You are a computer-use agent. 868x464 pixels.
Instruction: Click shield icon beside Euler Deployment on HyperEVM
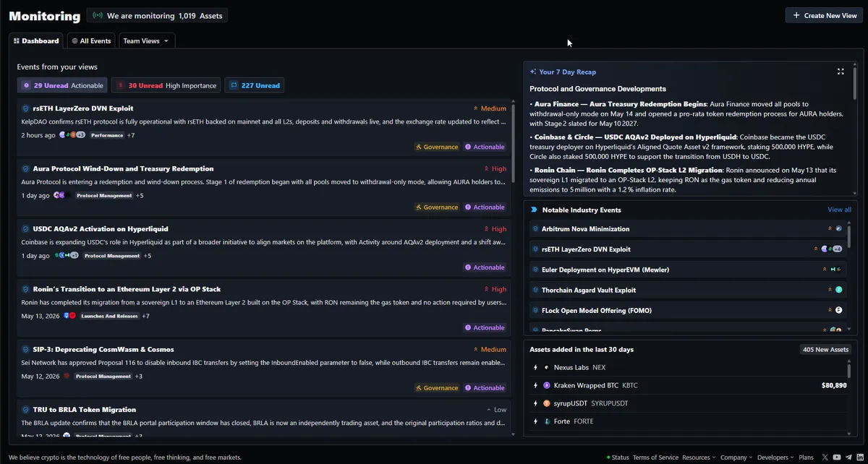(x=535, y=270)
